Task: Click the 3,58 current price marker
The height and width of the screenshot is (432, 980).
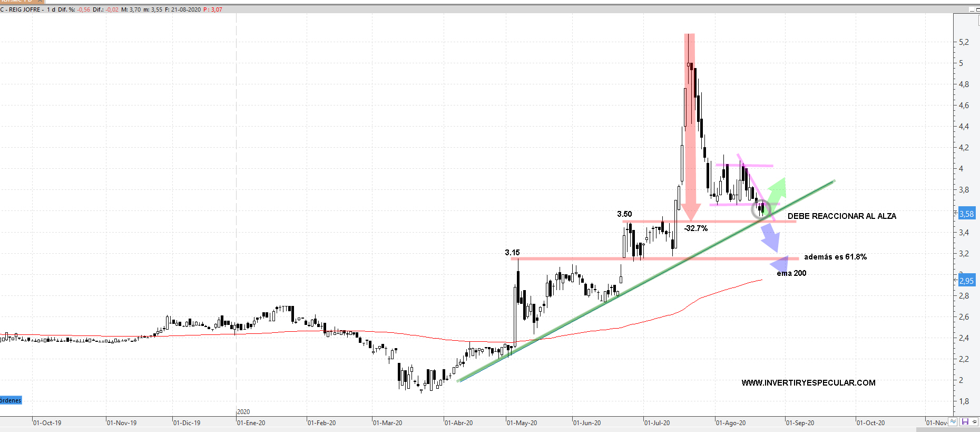Action: (966, 214)
